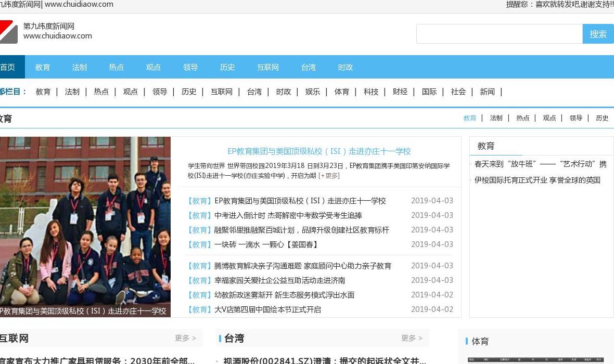The image size is (614, 364).
Task: Open 领导 in blue navigation bar
Action: point(190,67)
